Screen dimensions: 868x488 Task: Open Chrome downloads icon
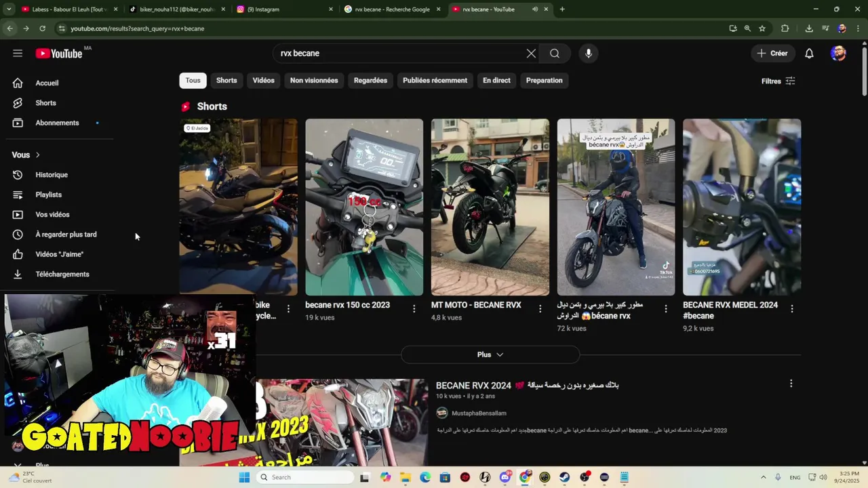pyautogui.click(x=809, y=28)
